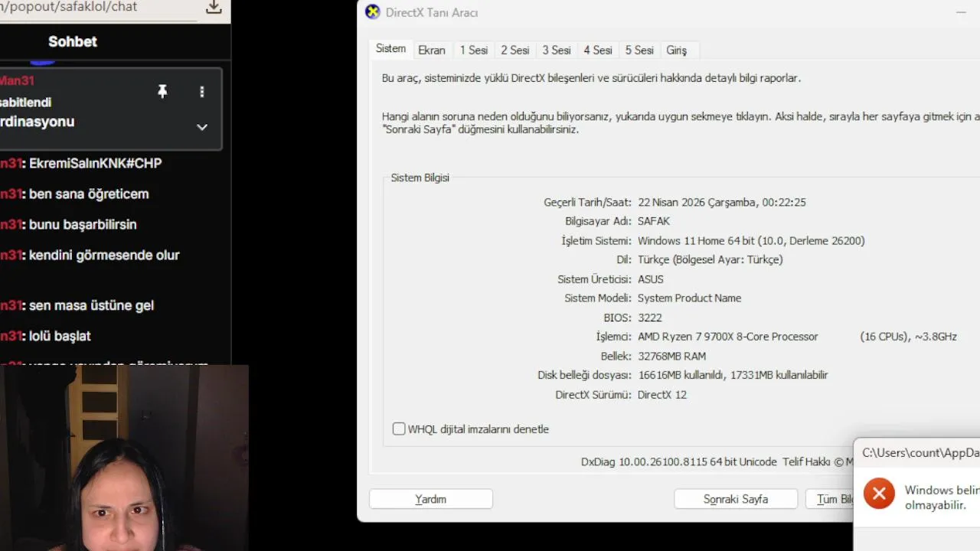This screenshot has height=551, width=980.
Task: Click the download icon in browser address bar
Action: tap(214, 7)
